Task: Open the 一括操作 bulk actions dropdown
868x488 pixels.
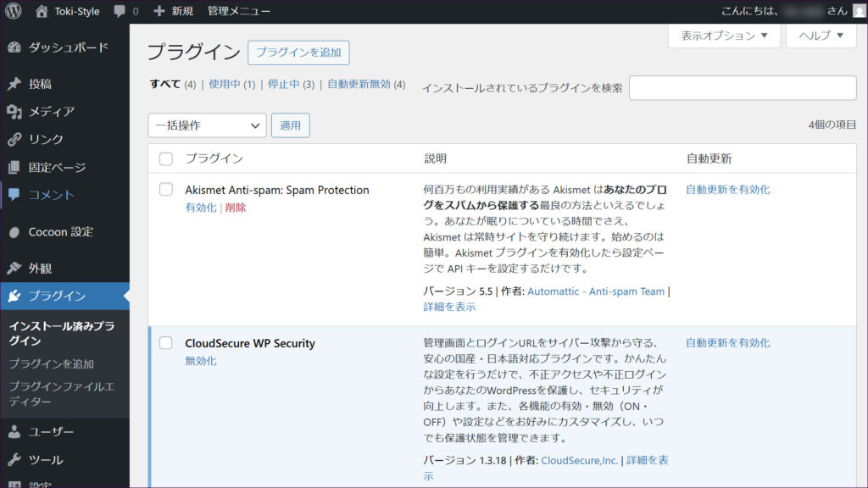Action: pyautogui.click(x=207, y=125)
